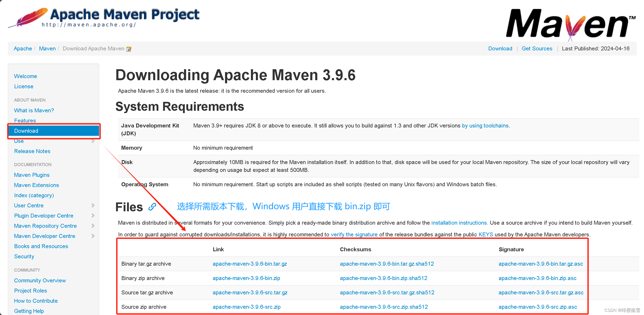Open Release Notes sidebar item
Screen dimensions: 644x315
pos(32,151)
